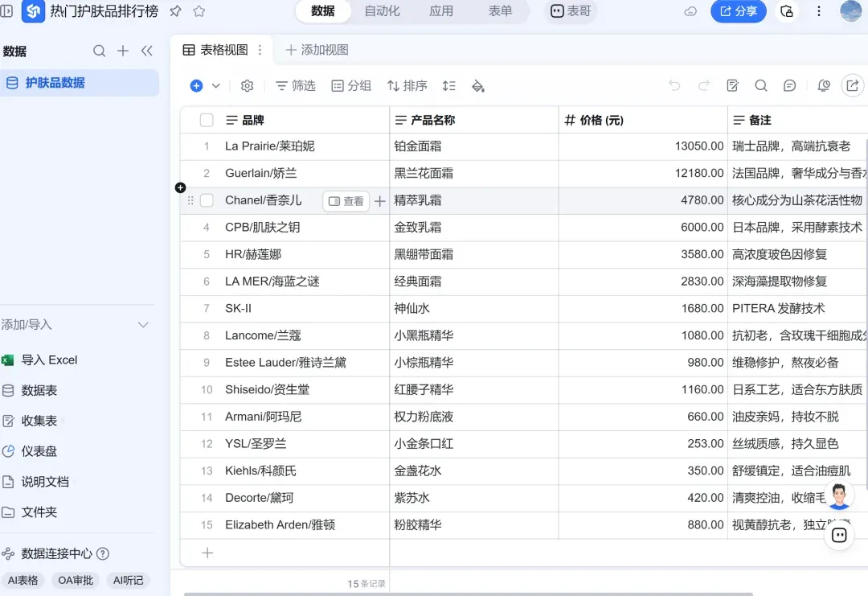The height and width of the screenshot is (596, 868).
Task: Collapse the 数据 sidebar with double chevron
Action: click(x=147, y=51)
